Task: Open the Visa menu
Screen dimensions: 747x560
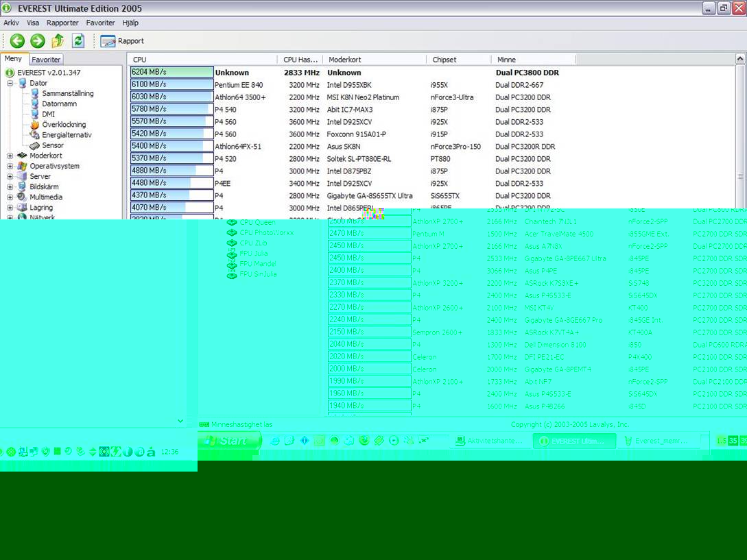Action: (x=33, y=23)
